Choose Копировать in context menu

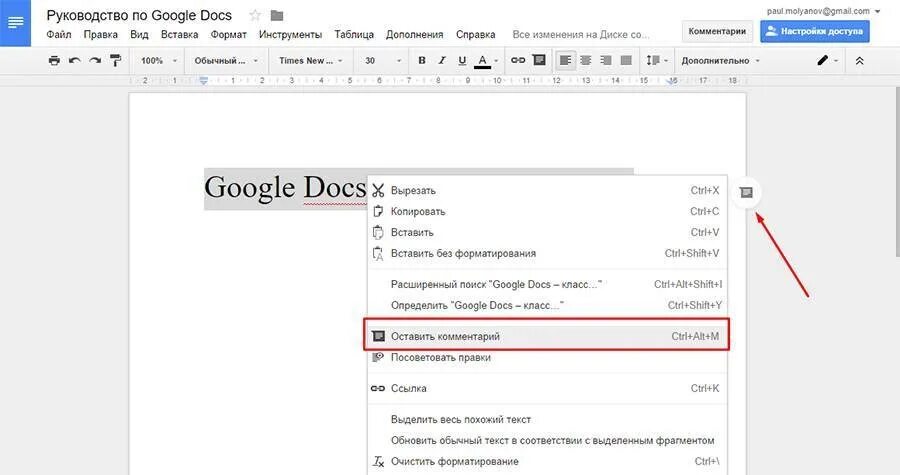pos(547,211)
